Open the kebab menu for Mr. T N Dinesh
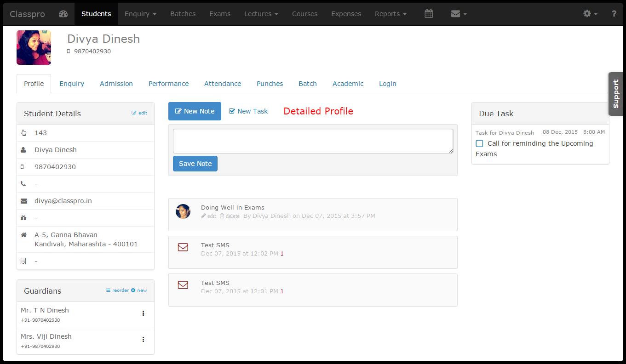 point(143,313)
